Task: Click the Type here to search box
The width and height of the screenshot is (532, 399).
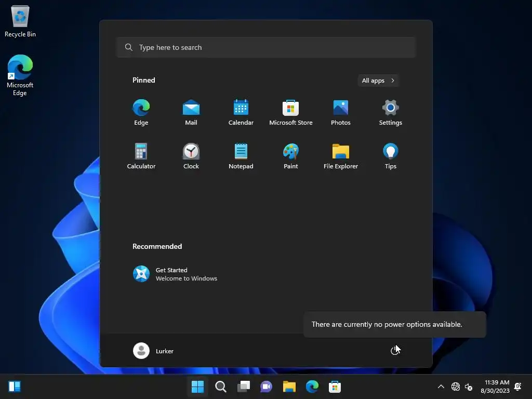Action: (266, 47)
